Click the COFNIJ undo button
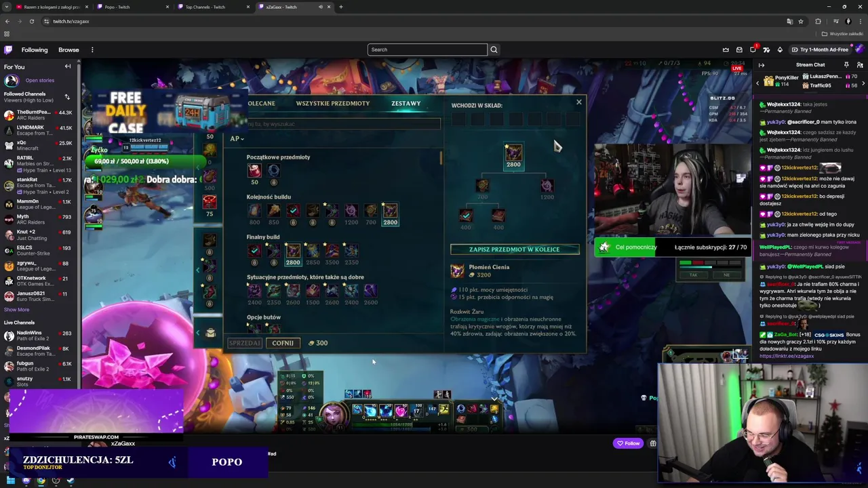The image size is (868, 488). (x=283, y=343)
